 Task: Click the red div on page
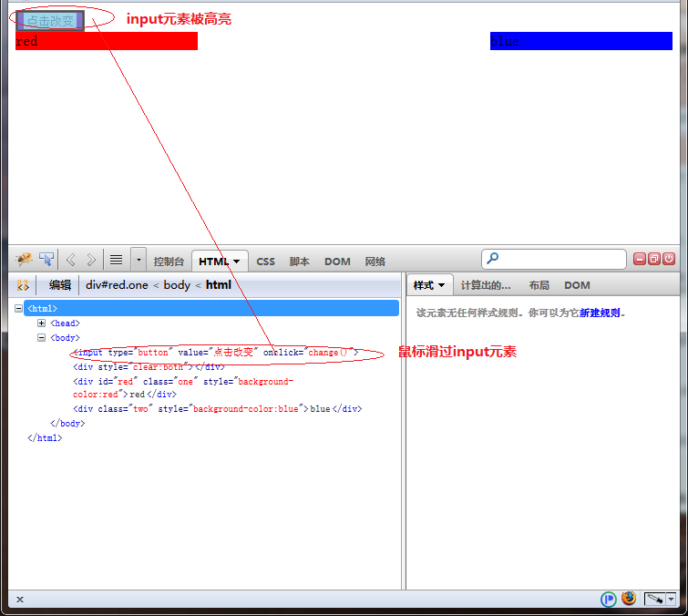click(107, 41)
